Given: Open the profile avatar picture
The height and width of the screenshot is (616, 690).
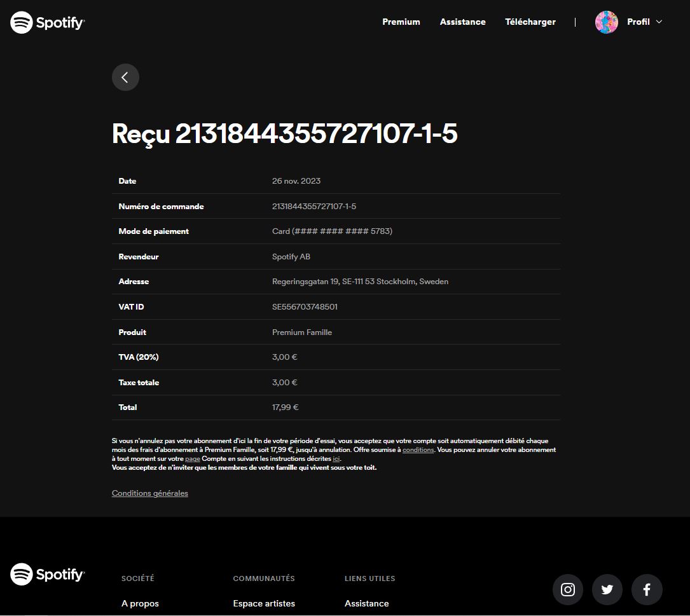Looking at the screenshot, I should click(607, 22).
